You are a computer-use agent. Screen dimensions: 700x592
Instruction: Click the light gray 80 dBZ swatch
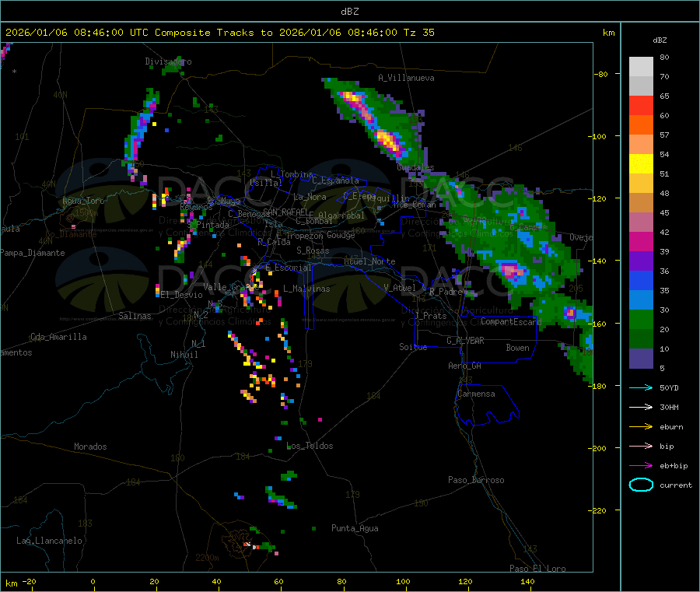641,66
